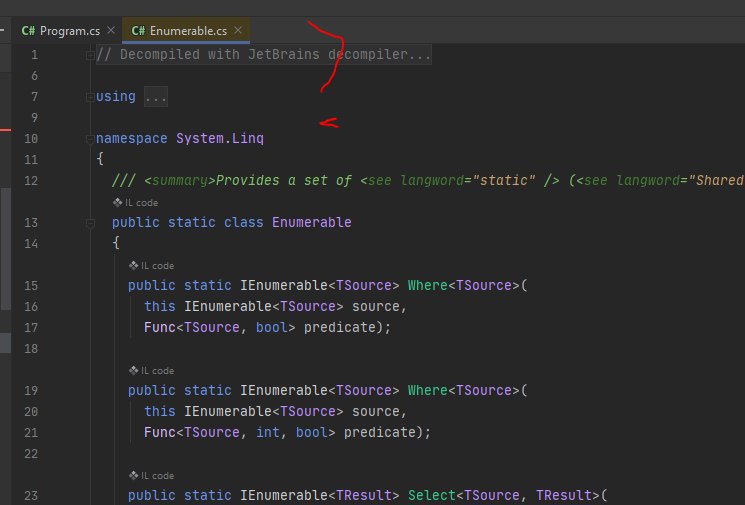Click line number 18 in the gutter
This screenshot has width=745, height=505.
tap(31, 349)
